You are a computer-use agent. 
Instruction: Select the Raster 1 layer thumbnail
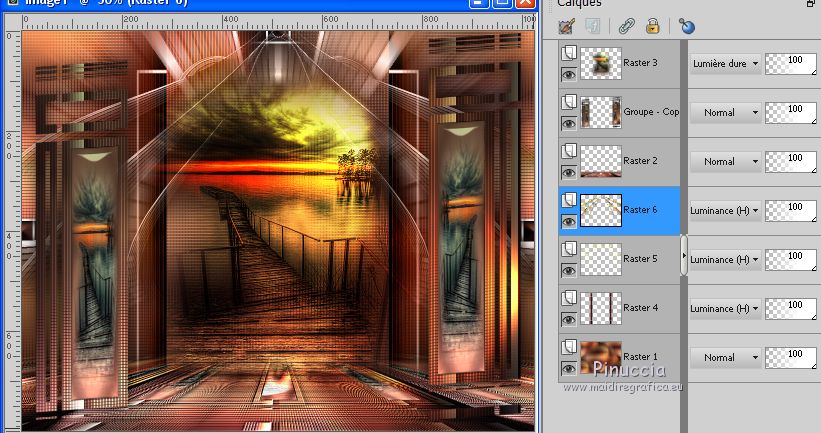click(601, 357)
